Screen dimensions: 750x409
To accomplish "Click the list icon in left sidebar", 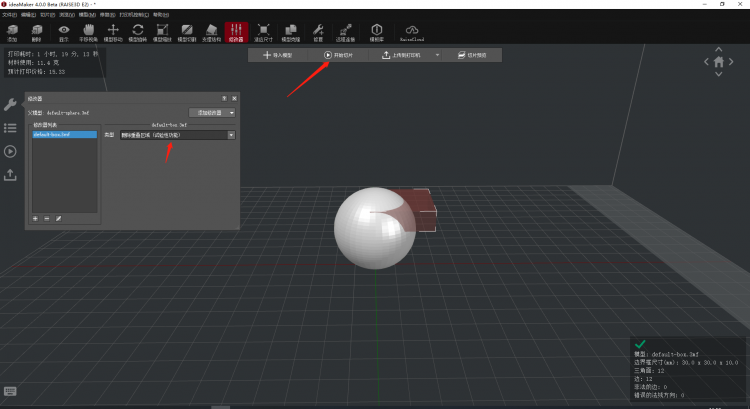I will (10, 128).
